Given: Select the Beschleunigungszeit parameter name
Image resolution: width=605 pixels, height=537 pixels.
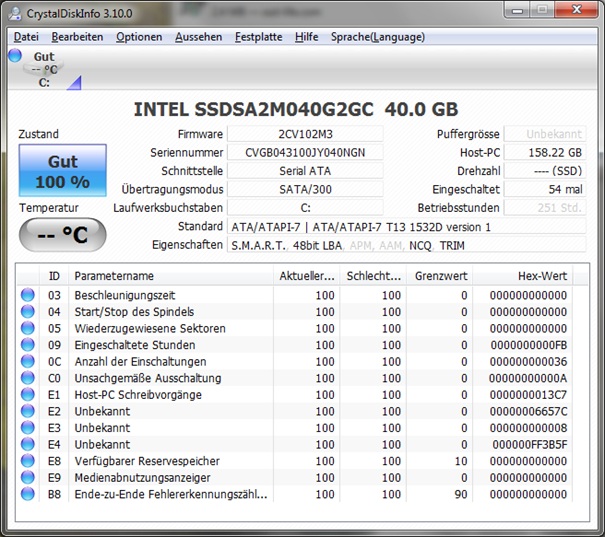Looking at the screenshot, I should 125,296.
